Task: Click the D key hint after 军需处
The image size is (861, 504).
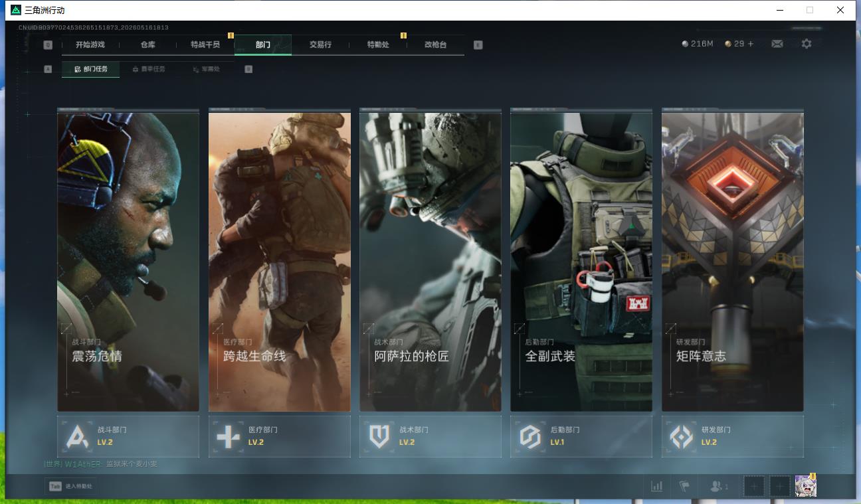Action: [x=248, y=69]
